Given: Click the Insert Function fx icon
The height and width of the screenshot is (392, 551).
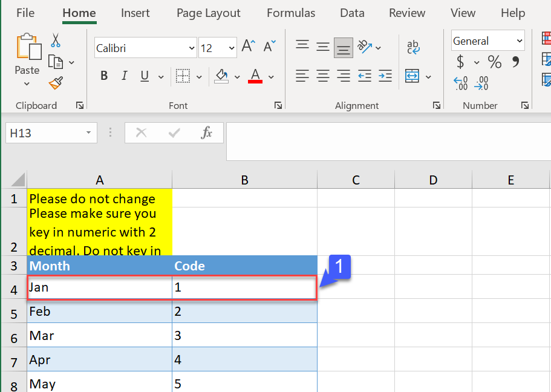Looking at the screenshot, I should pos(207,133).
